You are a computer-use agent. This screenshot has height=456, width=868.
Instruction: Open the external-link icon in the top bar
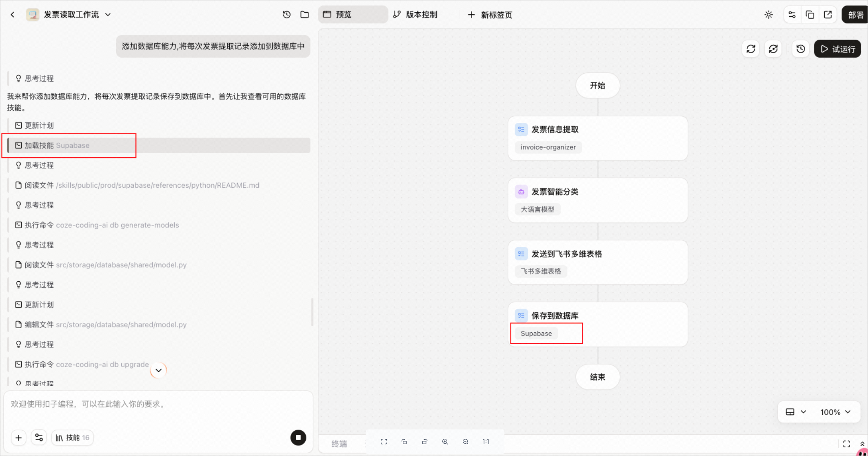click(x=828, y=15)
